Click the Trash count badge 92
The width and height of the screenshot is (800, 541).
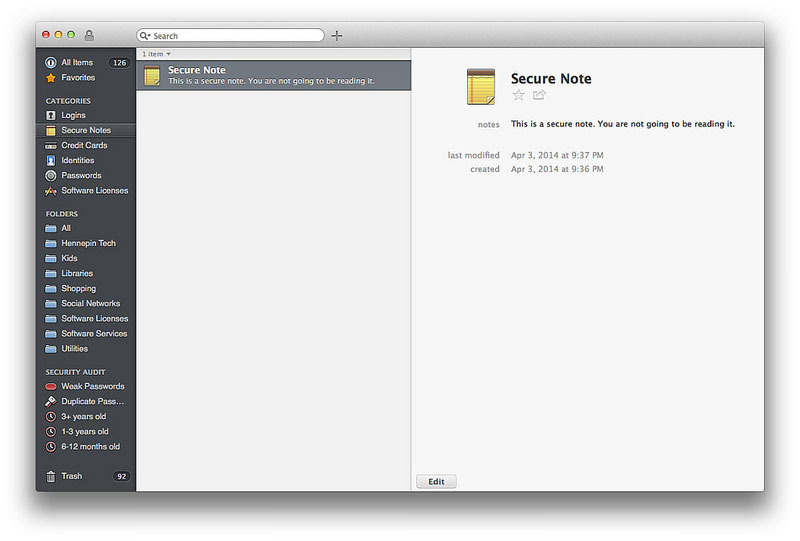coord(121,476)
